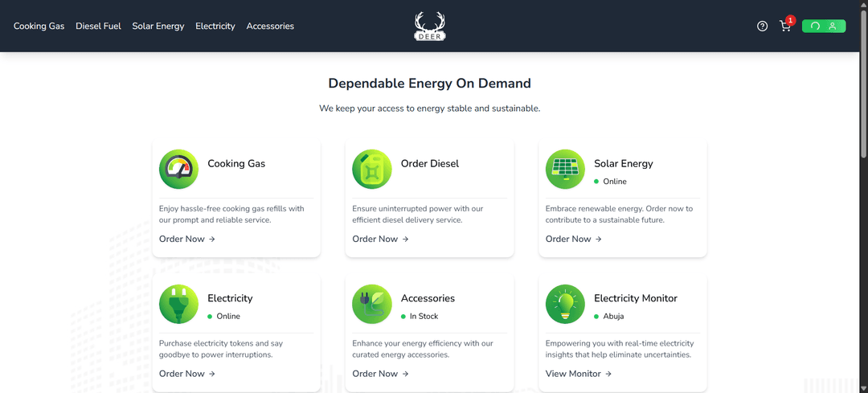Click the green user account button
Viewport: 868px width, 393px height.
click(x=824, y=26)
